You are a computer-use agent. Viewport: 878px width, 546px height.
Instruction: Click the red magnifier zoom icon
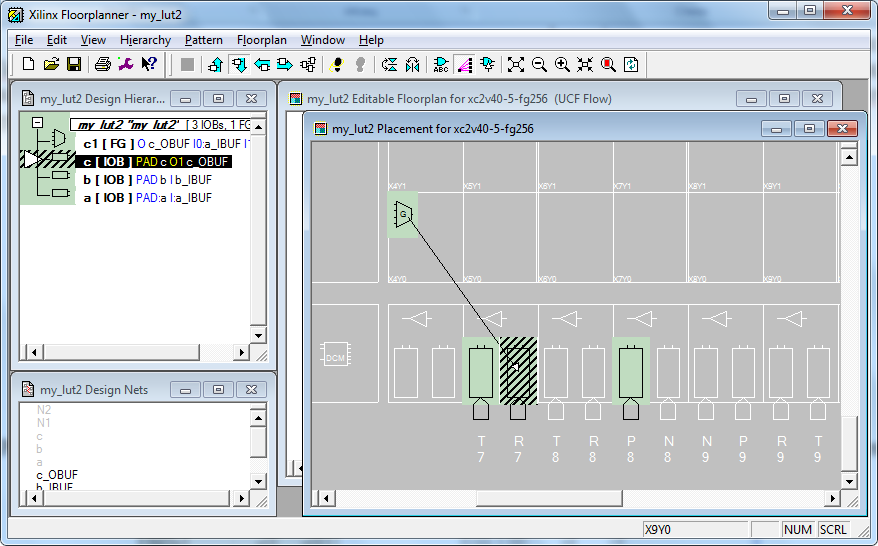[608, 65]
